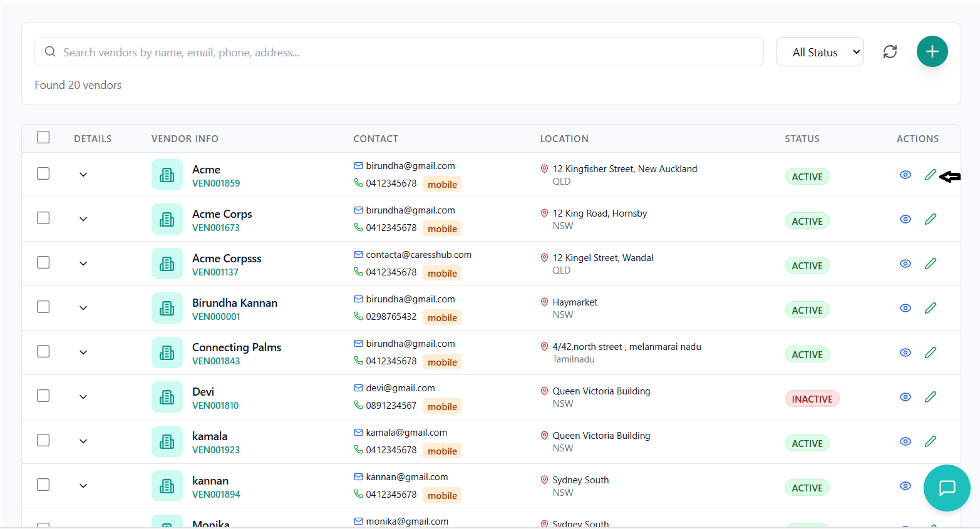
Task: Click the VENDOR INFO column header
Action: point(185,138)
